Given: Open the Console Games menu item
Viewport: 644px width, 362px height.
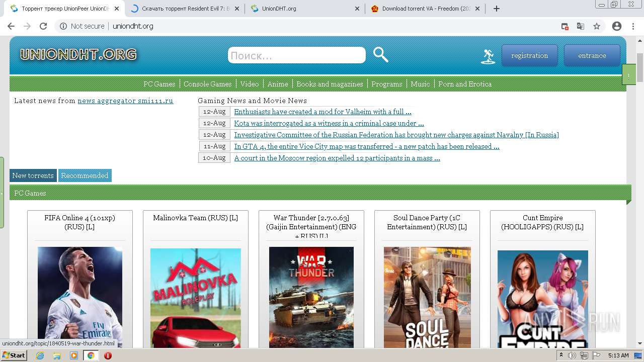Looking at the screenshot, I should click(x=207, y=84).
